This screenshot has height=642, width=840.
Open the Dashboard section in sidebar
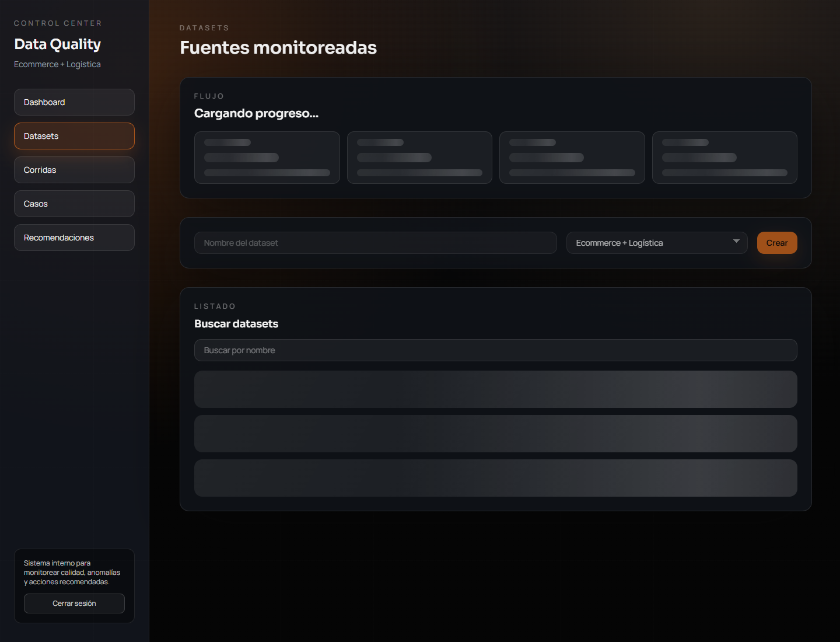click(x=74, y=102)
